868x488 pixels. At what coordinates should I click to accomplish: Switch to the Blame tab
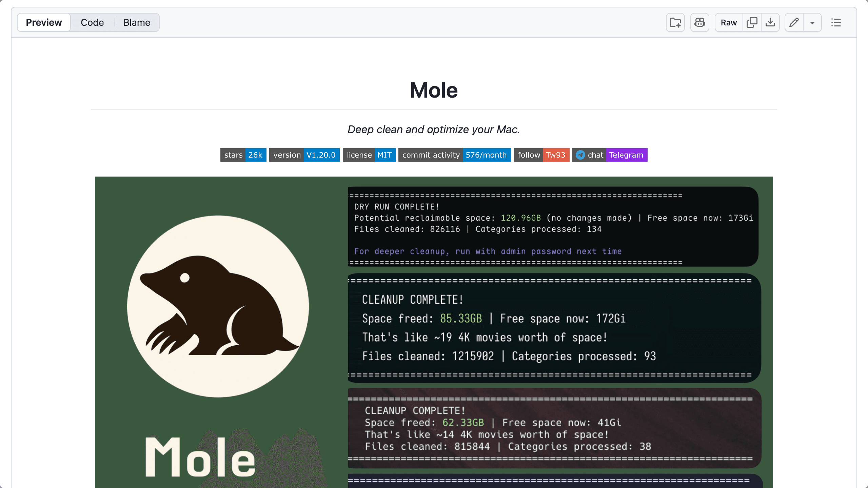pyautogui.click(x=136, y=22)
